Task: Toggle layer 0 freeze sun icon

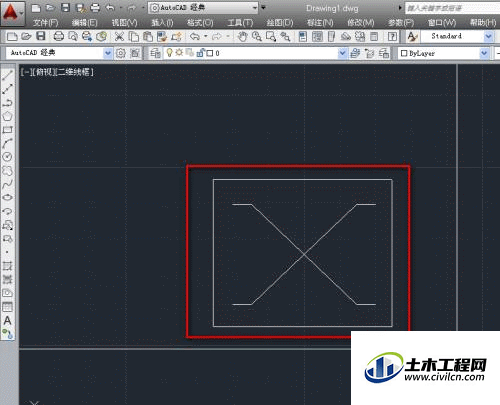Action: [179, 53]
